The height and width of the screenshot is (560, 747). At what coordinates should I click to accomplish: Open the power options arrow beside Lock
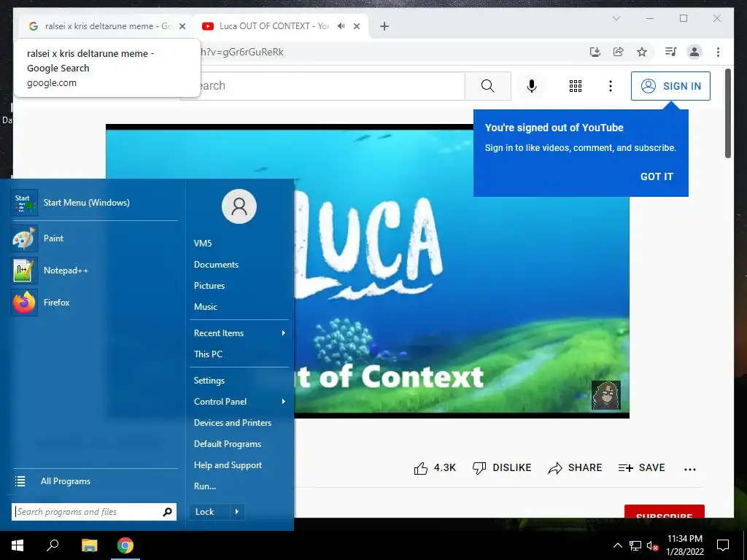(x=237, y=512)
